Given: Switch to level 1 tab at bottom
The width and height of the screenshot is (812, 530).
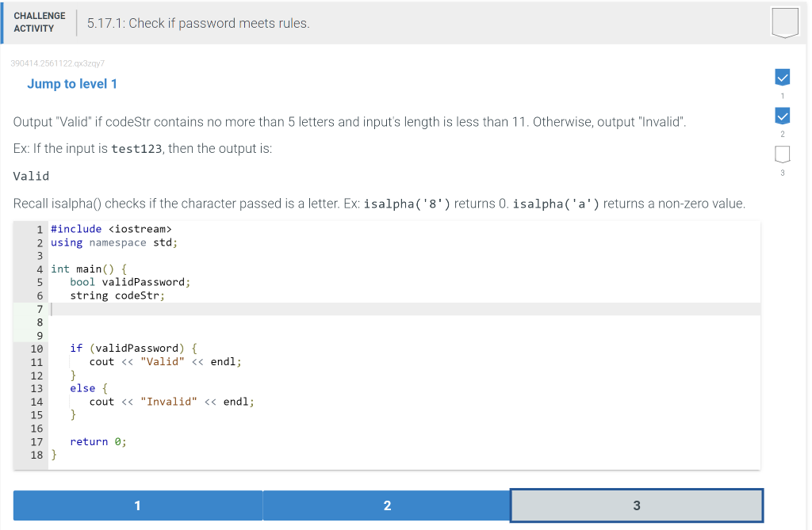Looking at the screenshot, I should click(x=137, y=505).
